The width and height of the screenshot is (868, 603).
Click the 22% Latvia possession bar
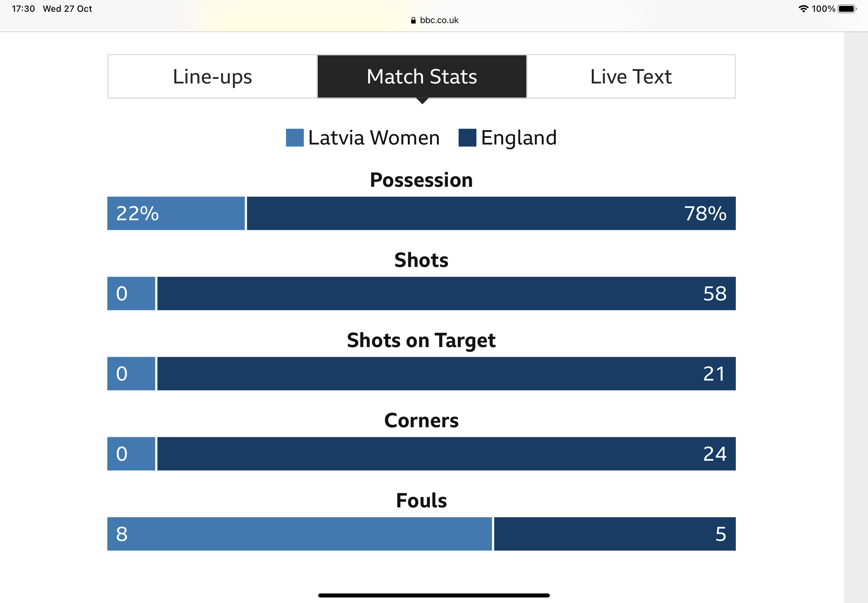[x=176, y=213]
